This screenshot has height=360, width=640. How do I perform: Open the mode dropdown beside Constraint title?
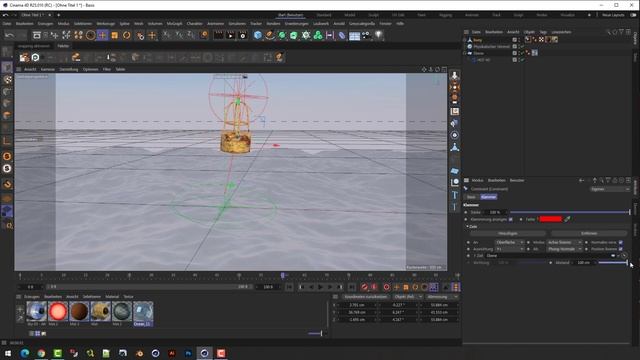[x=610, y=189]
